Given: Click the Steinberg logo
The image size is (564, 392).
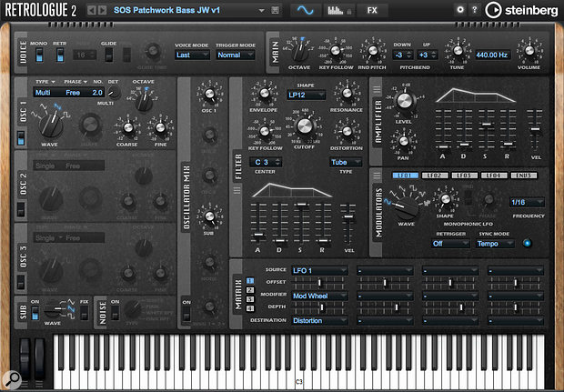Looking at the screenshot, I should [x=521, y=10].
